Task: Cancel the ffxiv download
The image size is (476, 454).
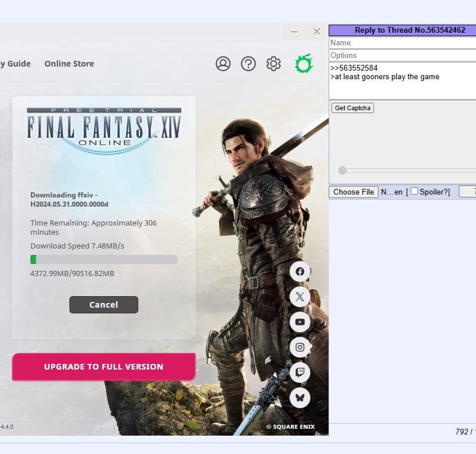Action: tap(104, 305)
